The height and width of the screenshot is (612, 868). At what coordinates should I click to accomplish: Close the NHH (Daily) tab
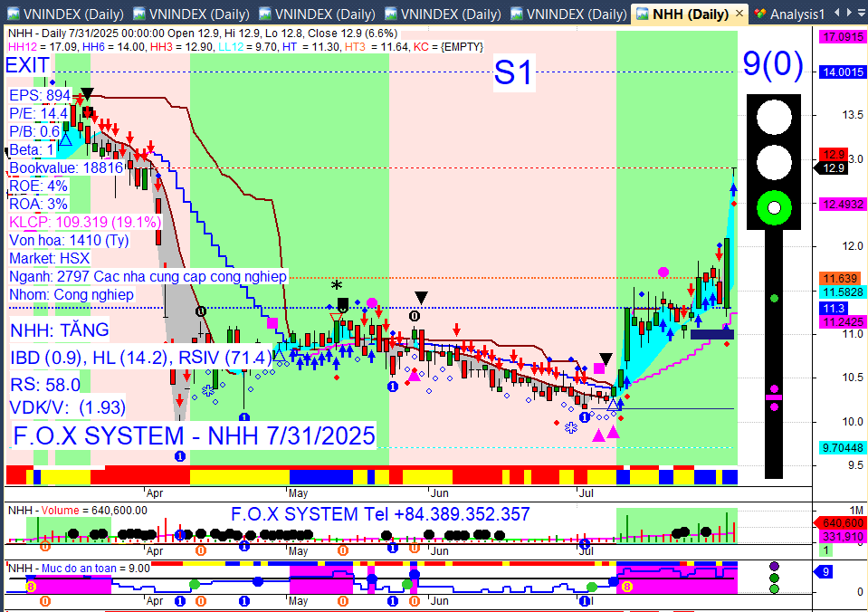[x=739, y=14]
